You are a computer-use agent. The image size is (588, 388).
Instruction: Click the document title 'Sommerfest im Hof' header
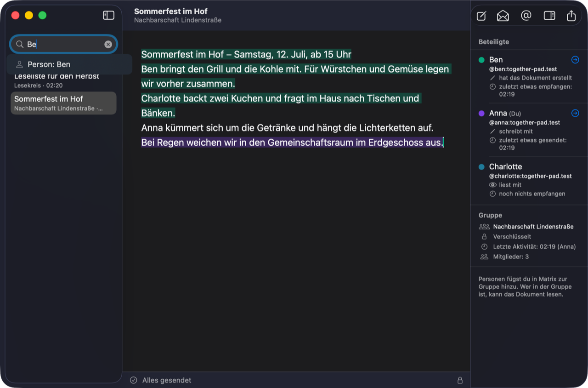171,11
